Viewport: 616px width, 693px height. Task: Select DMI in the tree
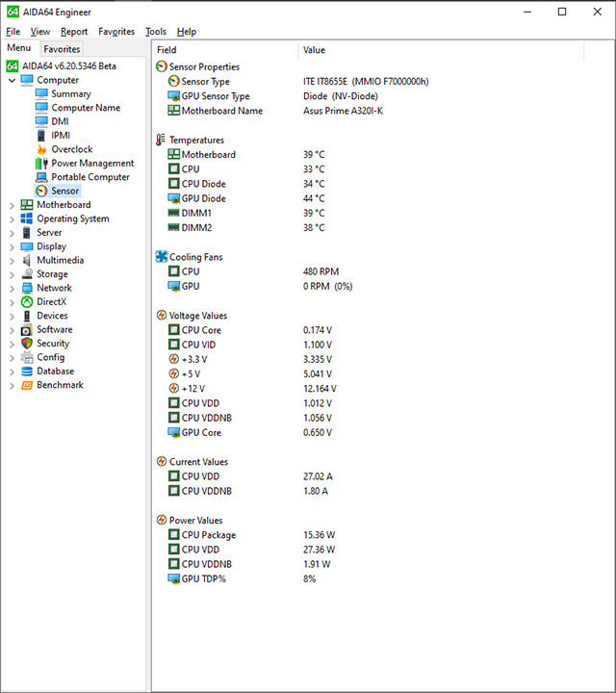60,121
